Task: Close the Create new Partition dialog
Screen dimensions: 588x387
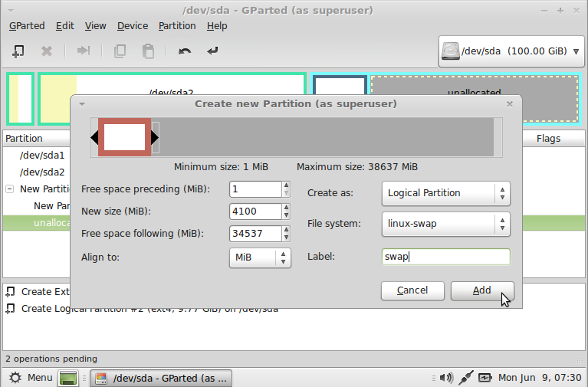Action: coord(510,104)
